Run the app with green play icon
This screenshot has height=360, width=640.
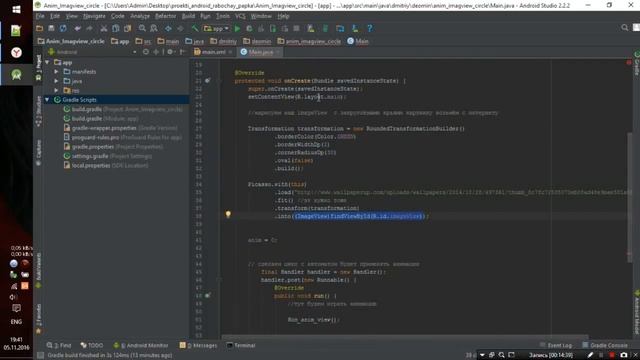[237, 29]
